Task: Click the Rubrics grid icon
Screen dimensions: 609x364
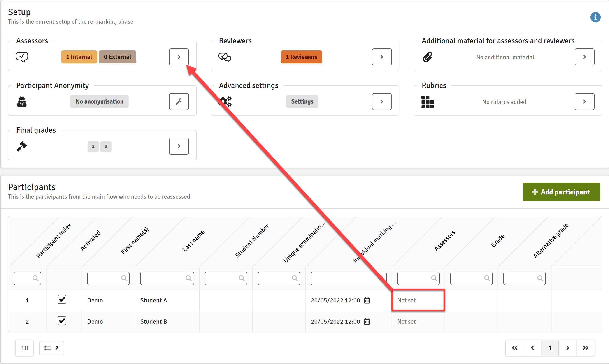Action: (x=427, y=102)
